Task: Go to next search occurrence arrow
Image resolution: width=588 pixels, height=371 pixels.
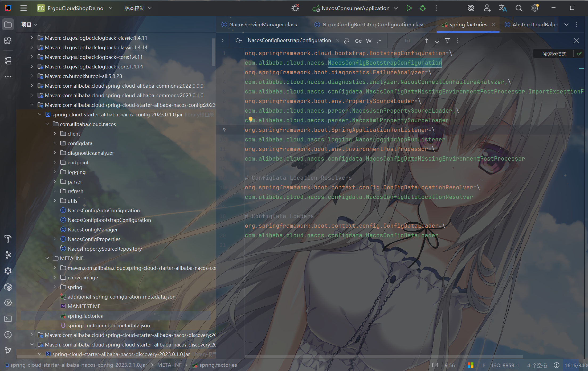Action: [x=437, y=41]
